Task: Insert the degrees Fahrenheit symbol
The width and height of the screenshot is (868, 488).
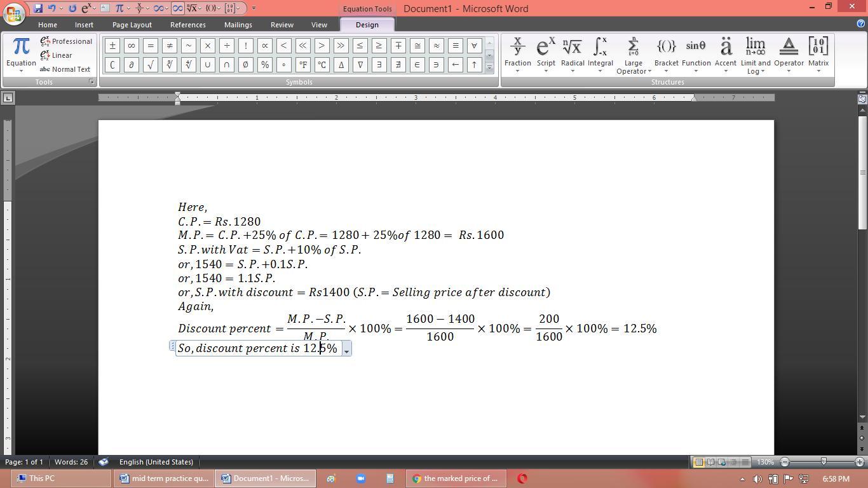Action: pyautogui.click(x=303, y=65)
